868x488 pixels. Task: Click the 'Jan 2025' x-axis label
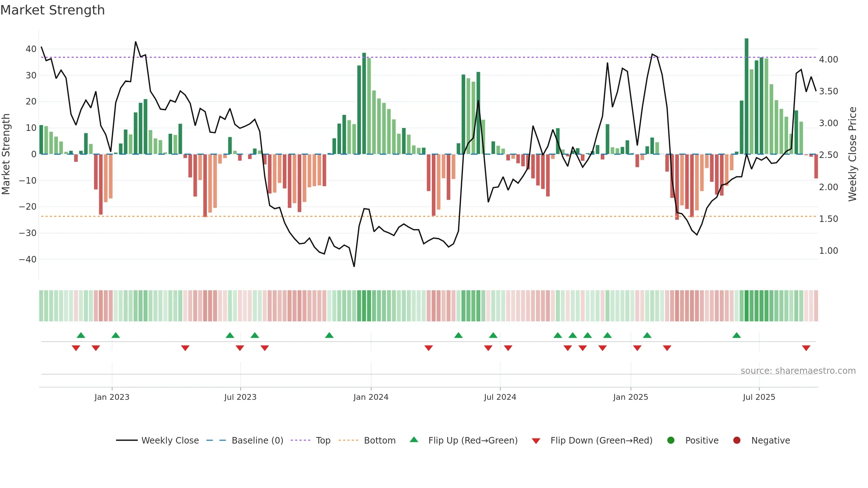tap(630, 397)
